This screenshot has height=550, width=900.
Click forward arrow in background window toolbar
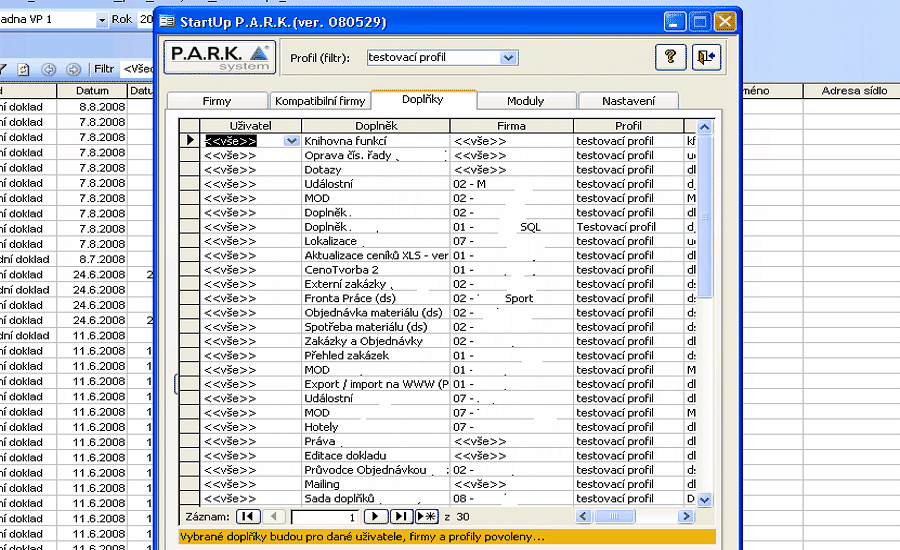[73, 69]
